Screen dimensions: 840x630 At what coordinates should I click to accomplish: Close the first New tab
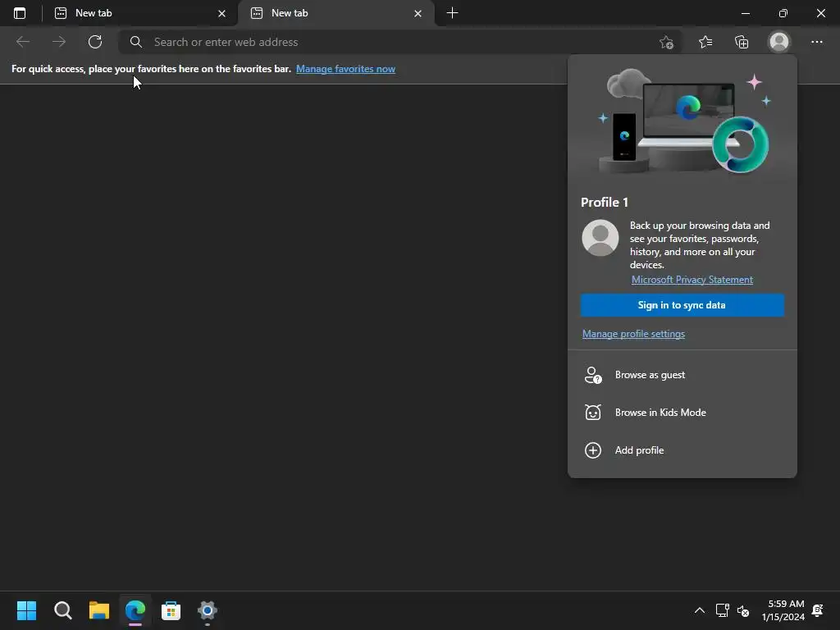(x=221, y=14)
